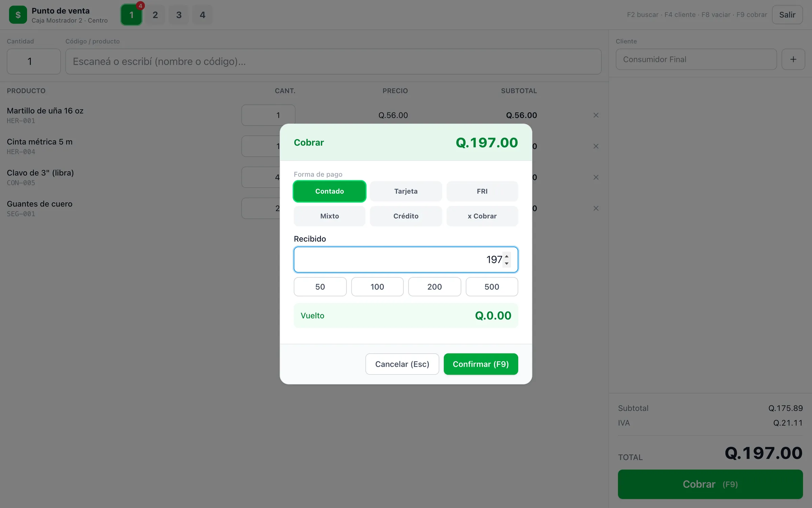The height and width of the screenshot is (508, 812).
Task: Select Tarjeta payment method
Action: point(406,191)
